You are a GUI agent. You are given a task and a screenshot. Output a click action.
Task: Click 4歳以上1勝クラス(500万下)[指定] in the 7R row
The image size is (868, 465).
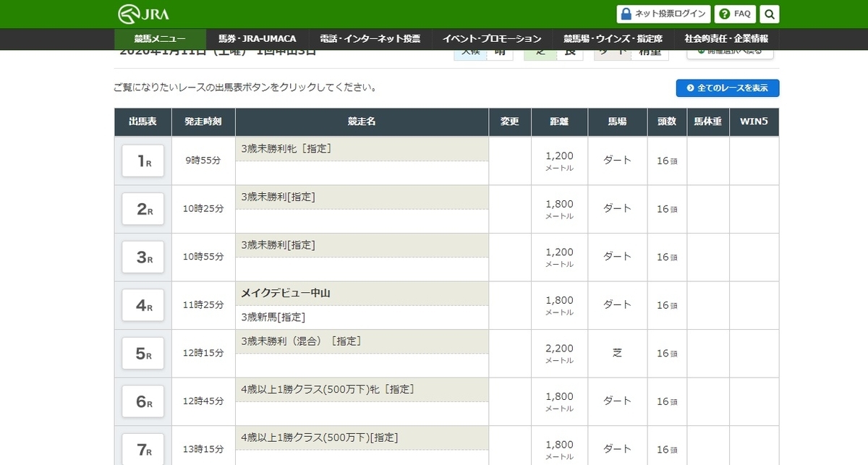click(x=320, y=438)
